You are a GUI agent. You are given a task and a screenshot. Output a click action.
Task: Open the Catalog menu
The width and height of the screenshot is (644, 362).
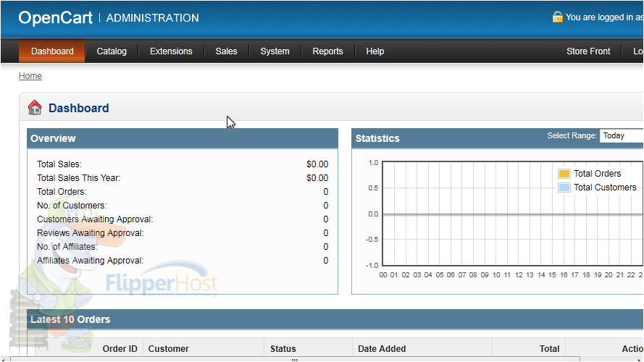[x=112, y=51]
